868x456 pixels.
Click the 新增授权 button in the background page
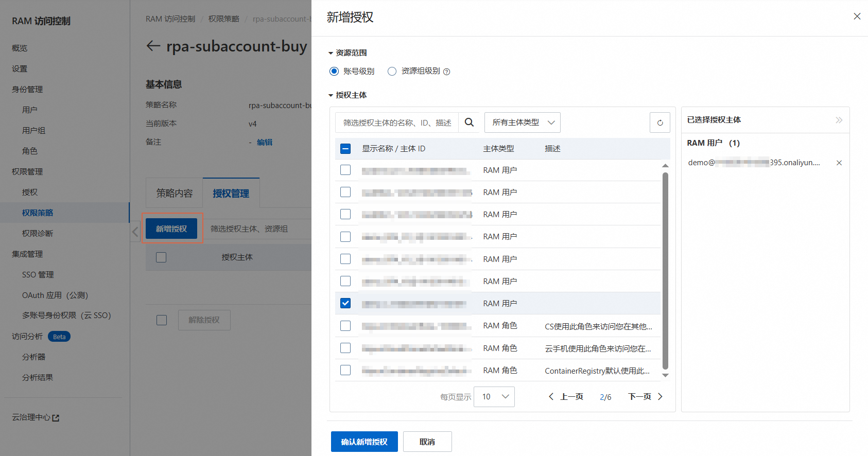(171, 229)
